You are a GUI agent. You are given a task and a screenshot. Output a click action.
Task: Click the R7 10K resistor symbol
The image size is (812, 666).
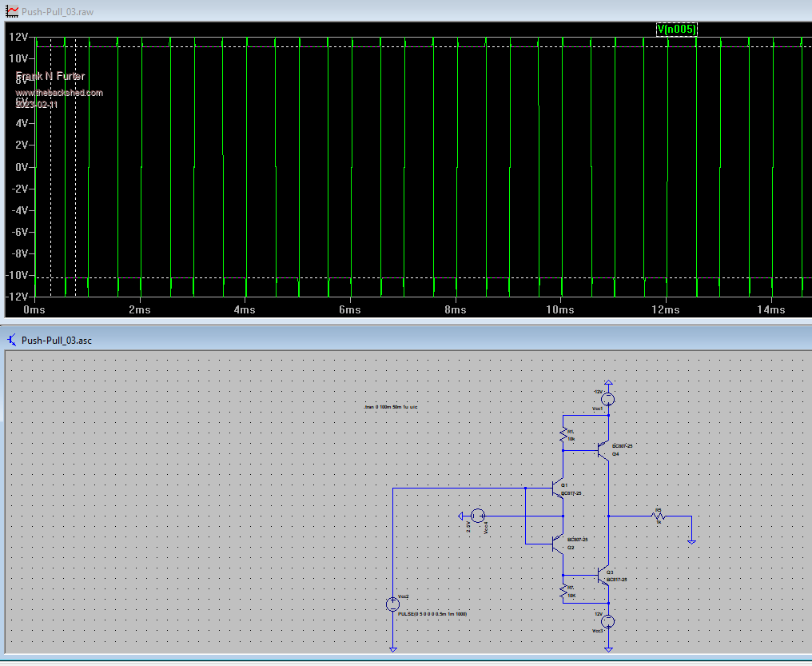coord(563,592)
